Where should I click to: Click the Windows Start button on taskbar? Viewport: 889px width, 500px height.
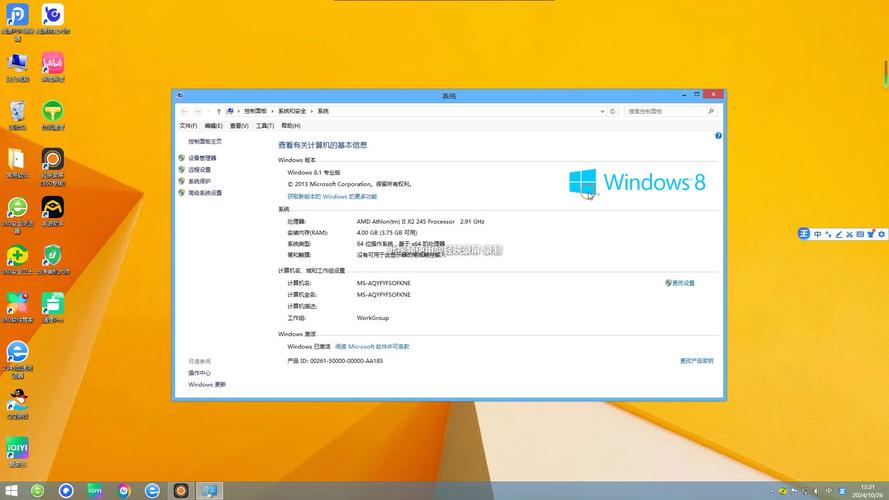pyautogui.click(x=9, y=490)
